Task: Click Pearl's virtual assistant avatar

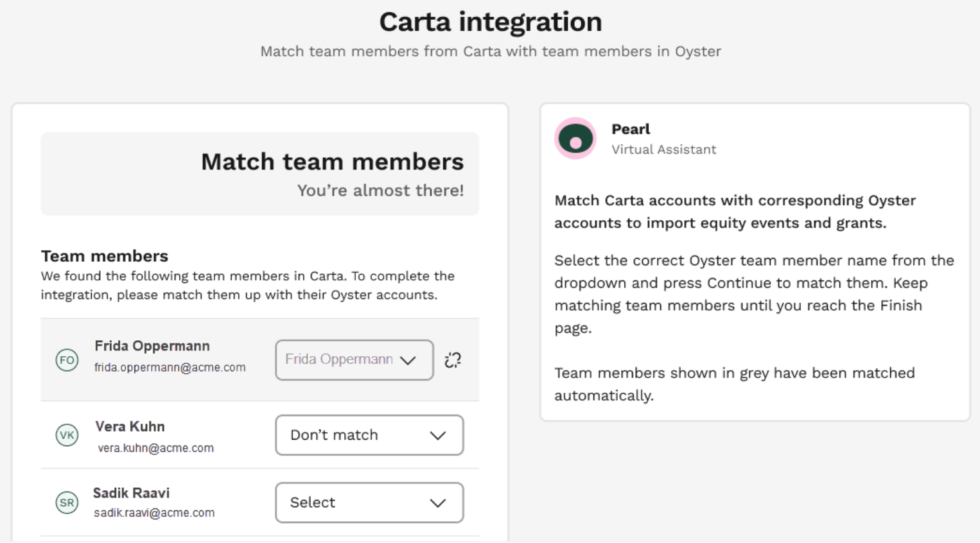Action: [x=575, y=139]
